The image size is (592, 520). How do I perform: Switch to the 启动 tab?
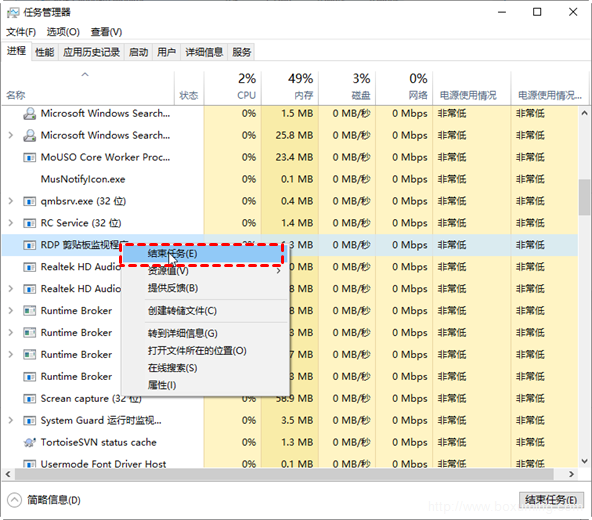click(x=138, y=52)
